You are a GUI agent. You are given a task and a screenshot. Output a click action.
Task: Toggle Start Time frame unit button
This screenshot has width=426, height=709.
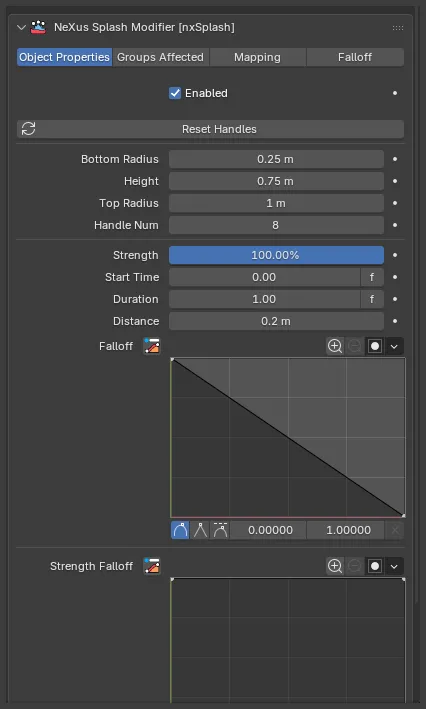[372, 277]
